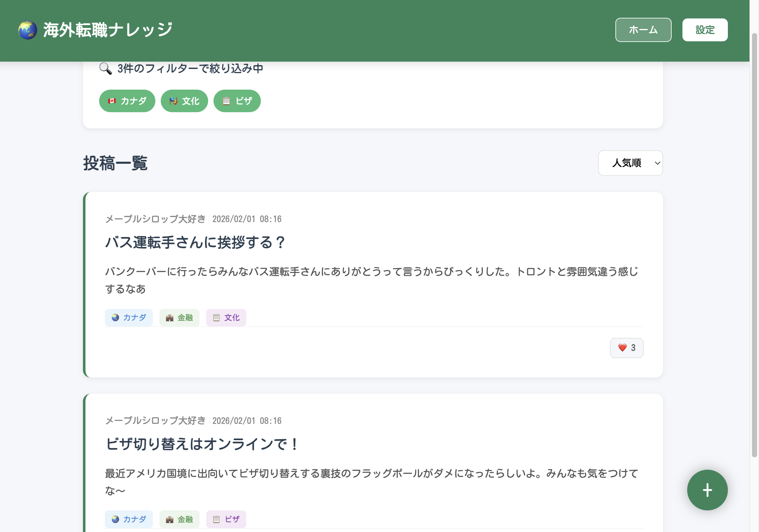Toggle off the ビザ filter chip
Screen dimensions: 759x532
point(237,101)
